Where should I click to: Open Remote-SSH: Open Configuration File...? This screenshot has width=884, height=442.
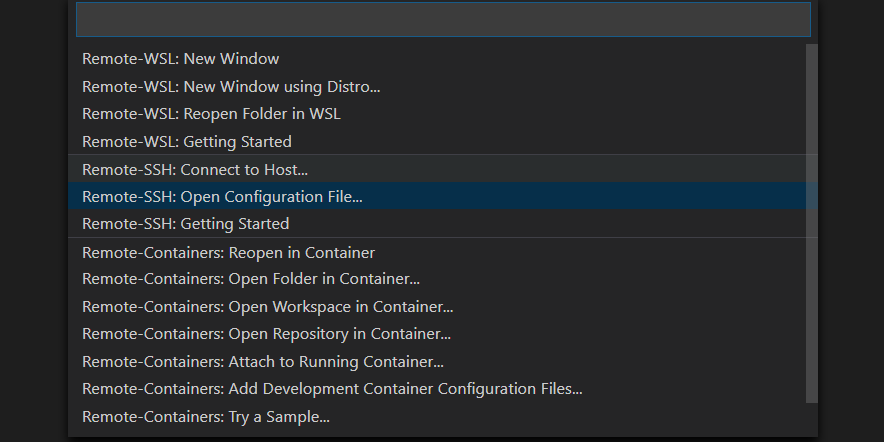pyautogui.click(x=443, y=196)
